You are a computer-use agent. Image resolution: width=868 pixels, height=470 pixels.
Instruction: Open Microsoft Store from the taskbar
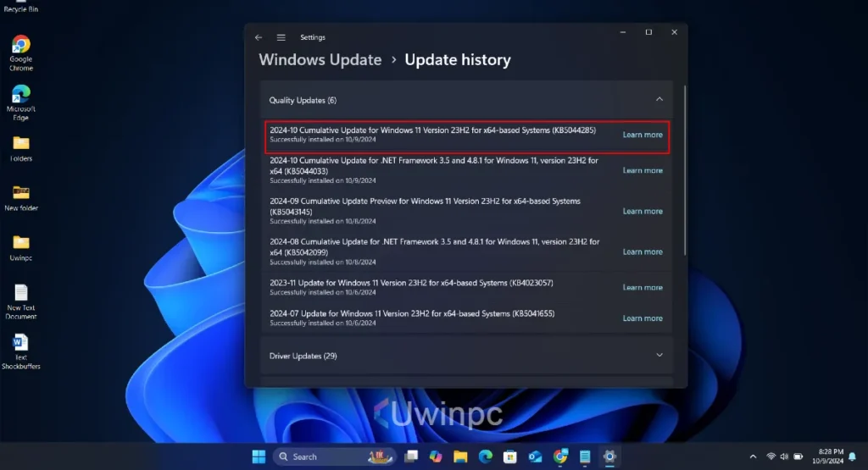point(509,456)
